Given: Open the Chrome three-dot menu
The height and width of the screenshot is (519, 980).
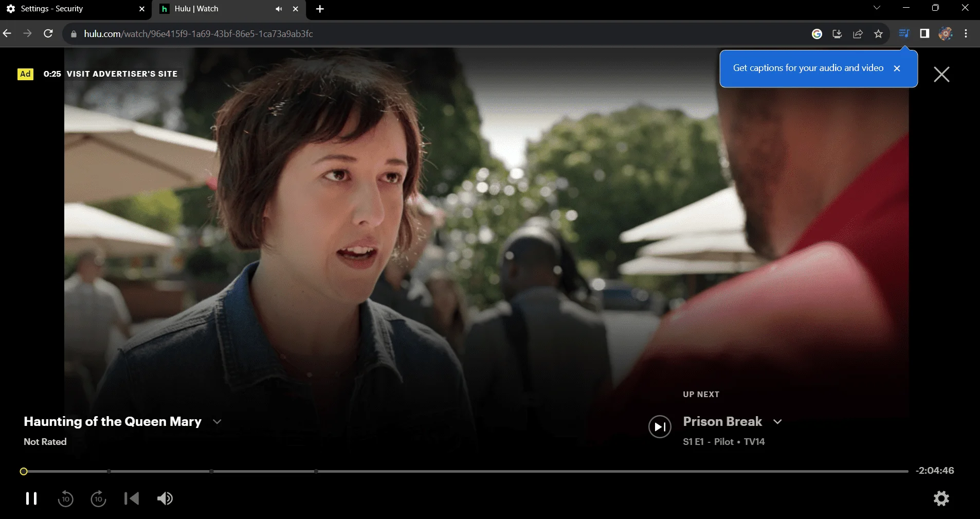Looking at the screenshot, I should pos(966,34).
